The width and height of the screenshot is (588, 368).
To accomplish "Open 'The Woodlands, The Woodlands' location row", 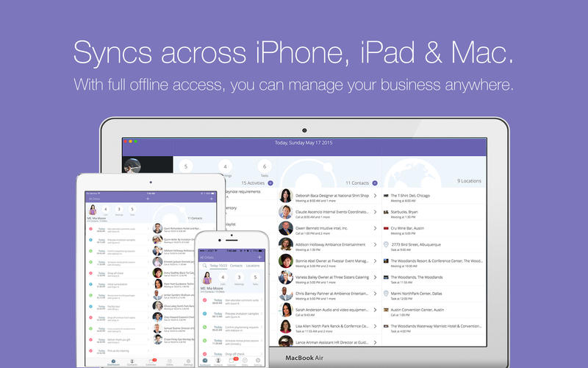I will point(433,279).
